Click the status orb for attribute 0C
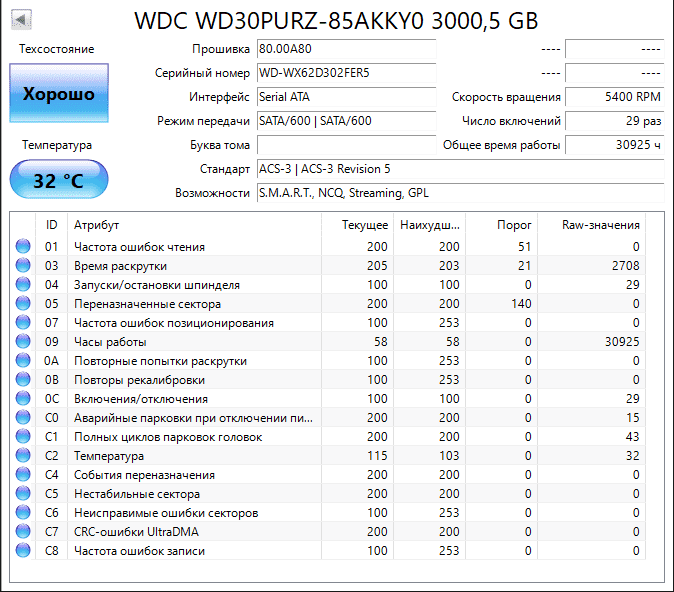 pyautogui.click(x=23, y=398)
